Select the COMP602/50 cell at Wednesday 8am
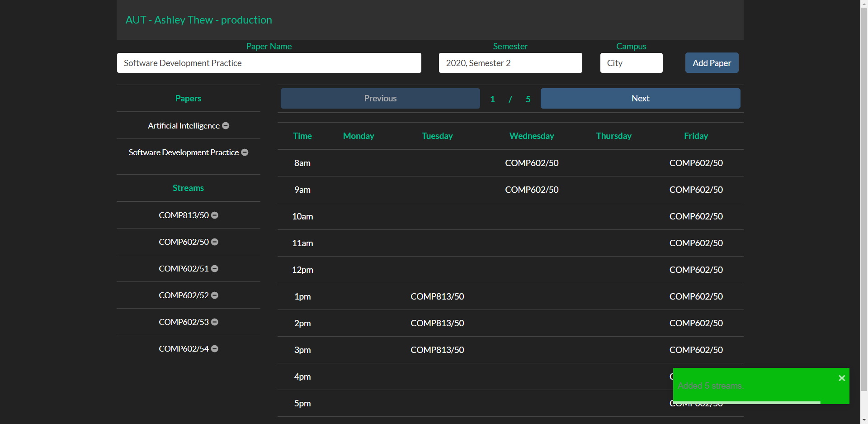This screenshot has width=868, height=424. pyautogui.click(x=532, y=163)
